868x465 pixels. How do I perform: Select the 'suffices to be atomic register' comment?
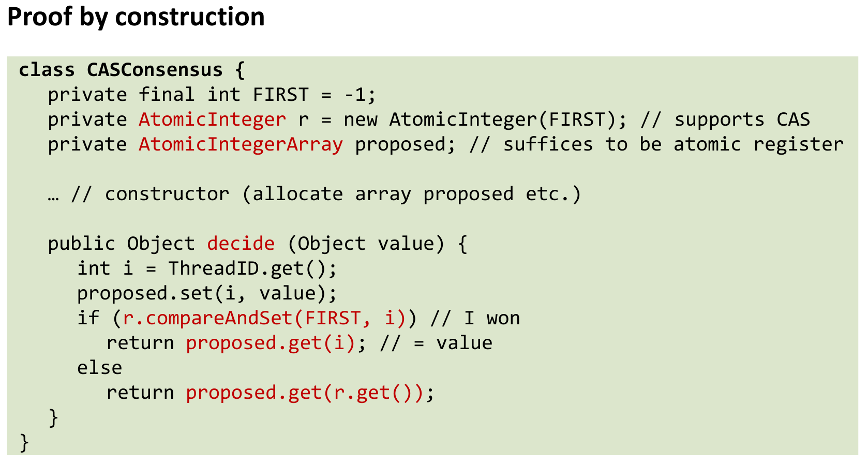coord(673,144)
